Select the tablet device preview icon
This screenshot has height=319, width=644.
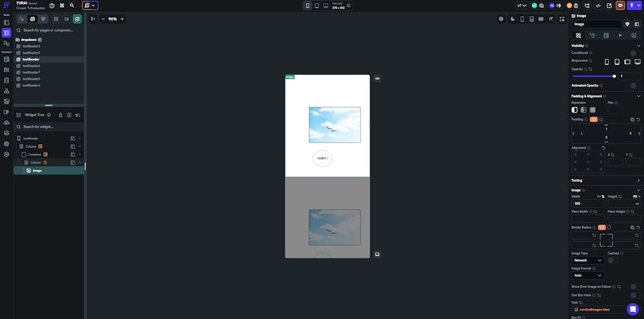click(317, 6)
